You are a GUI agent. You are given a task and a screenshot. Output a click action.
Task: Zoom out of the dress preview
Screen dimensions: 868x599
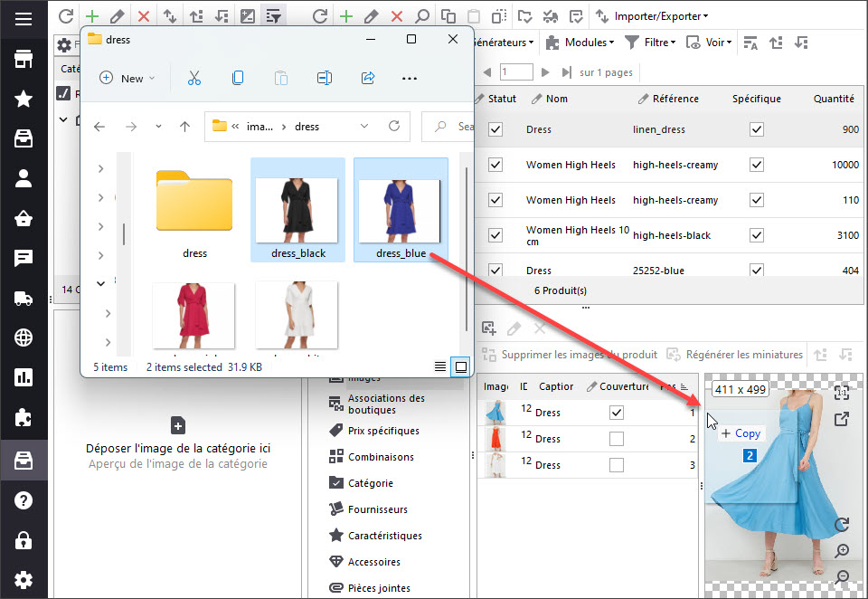point(842,577)
